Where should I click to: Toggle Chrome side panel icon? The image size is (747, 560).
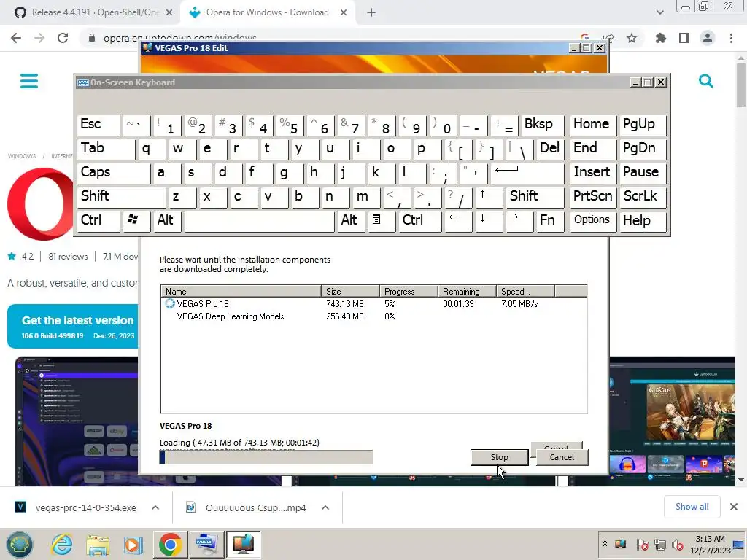tap(684, 38)
